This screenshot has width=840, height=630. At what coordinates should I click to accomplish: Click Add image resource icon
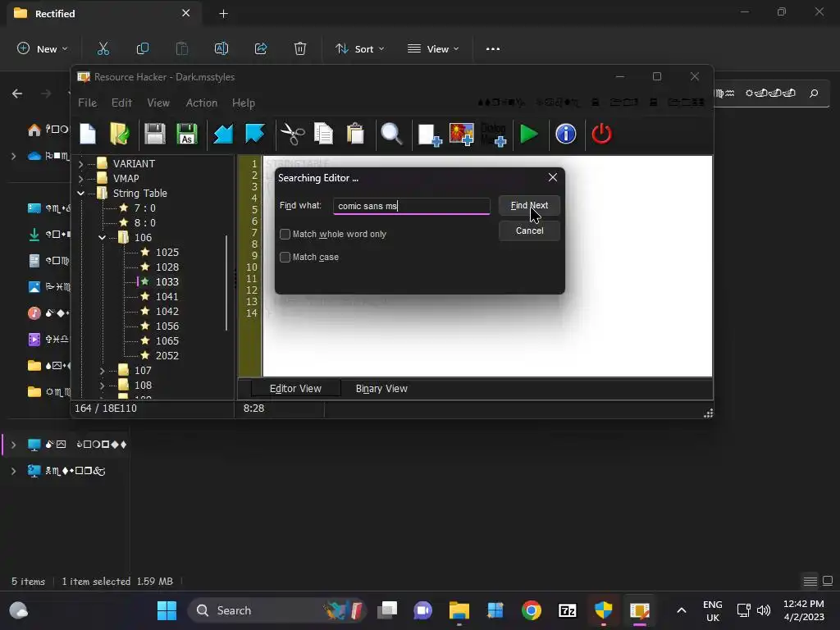[461, 135]
